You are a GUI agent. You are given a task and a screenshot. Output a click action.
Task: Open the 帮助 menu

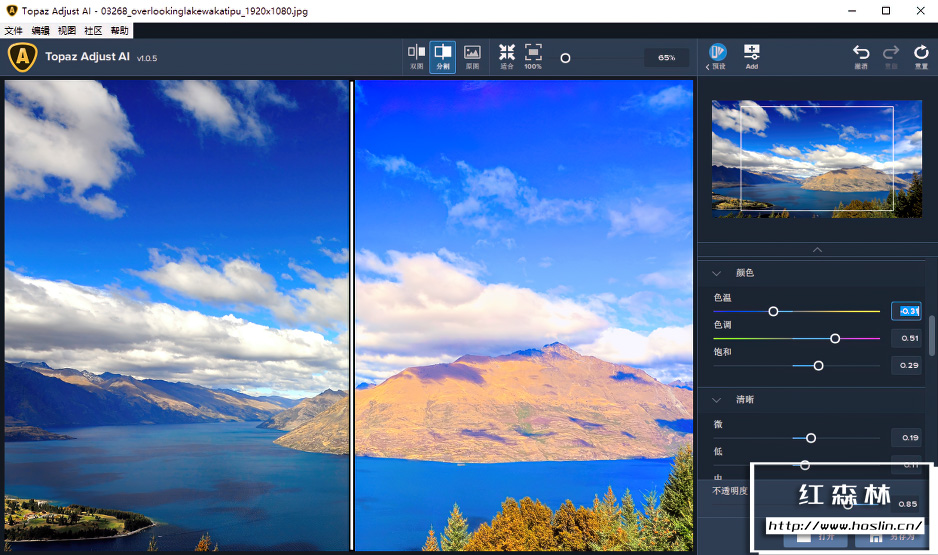click(120, 31)
